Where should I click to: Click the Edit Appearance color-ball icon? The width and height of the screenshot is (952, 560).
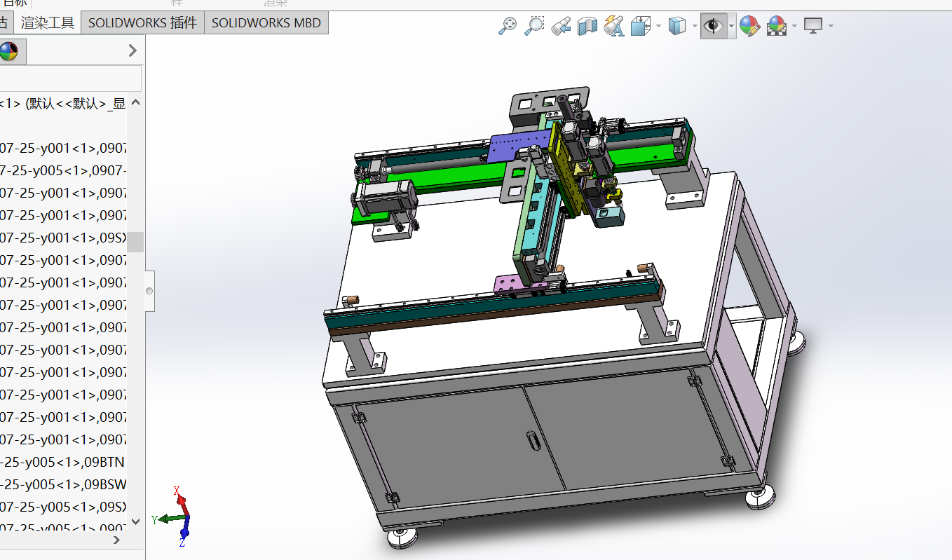(x=749, y=27)
